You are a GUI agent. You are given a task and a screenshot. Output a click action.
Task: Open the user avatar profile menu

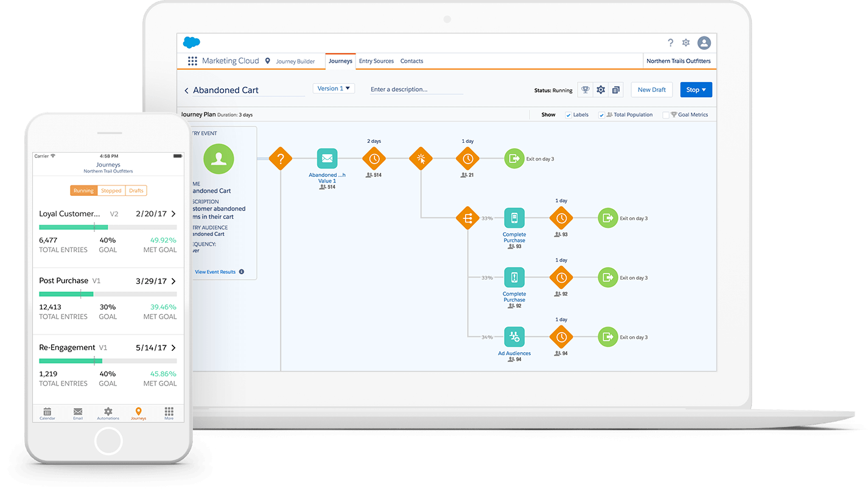[x=704, y=43]
